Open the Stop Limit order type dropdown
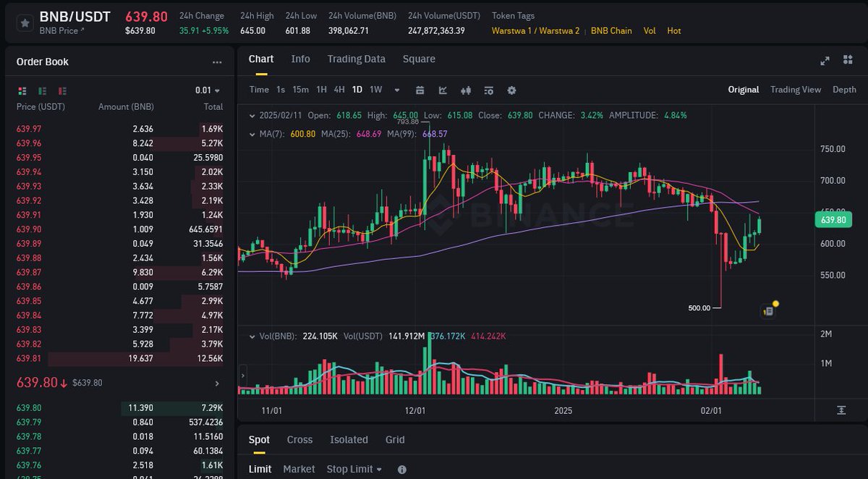 (354, 469)
